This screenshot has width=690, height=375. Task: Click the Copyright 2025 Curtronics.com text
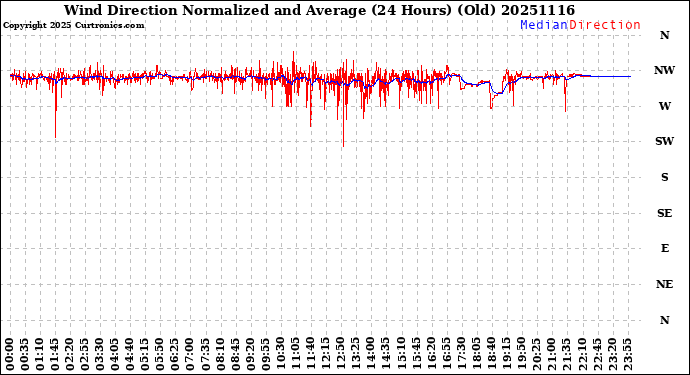click(73, 26)
